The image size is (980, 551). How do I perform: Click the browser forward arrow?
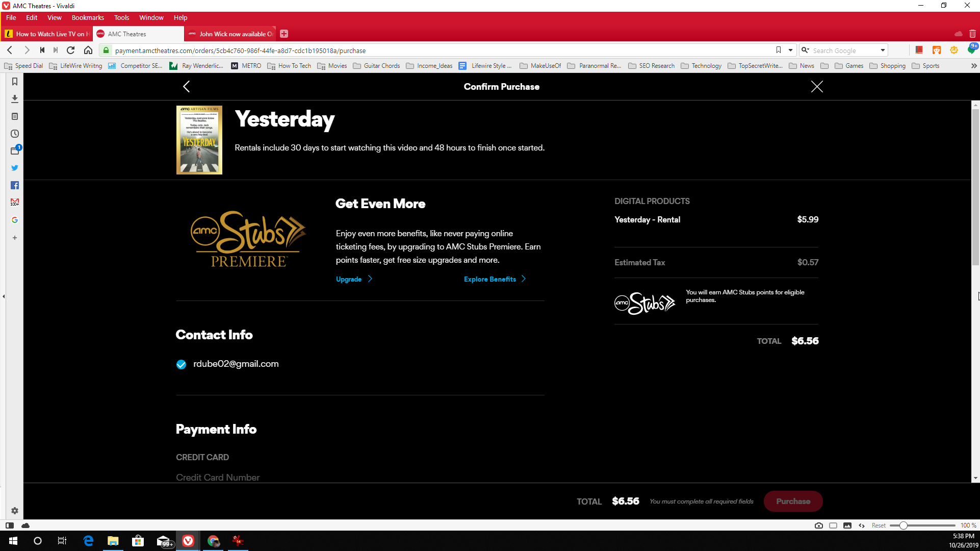(x=27, y=50)
